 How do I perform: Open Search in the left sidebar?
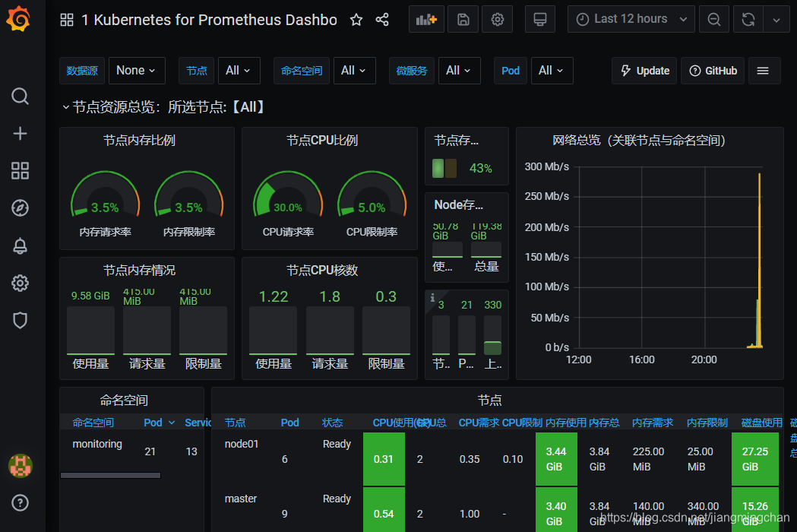20,96
